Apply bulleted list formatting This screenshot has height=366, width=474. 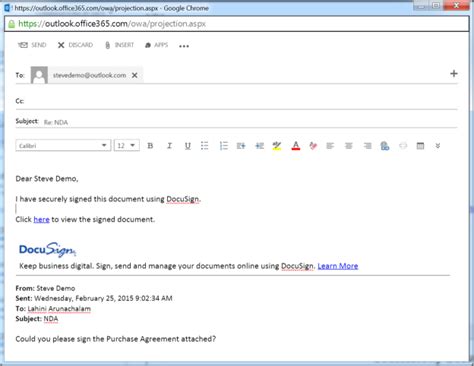[205, 146]
